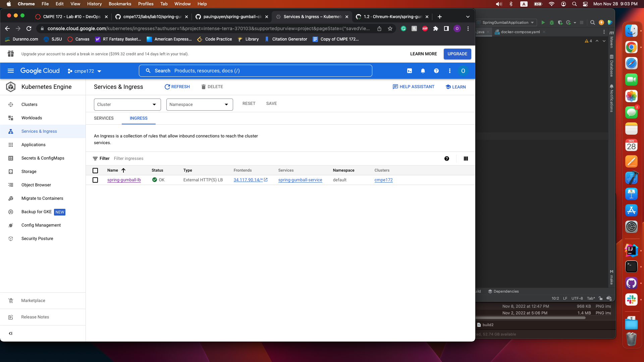The width and height of the screenshot is (644, 362).
Task: Click the notifications bell icon
Action: pyautogui.click(x=423, y=71)
